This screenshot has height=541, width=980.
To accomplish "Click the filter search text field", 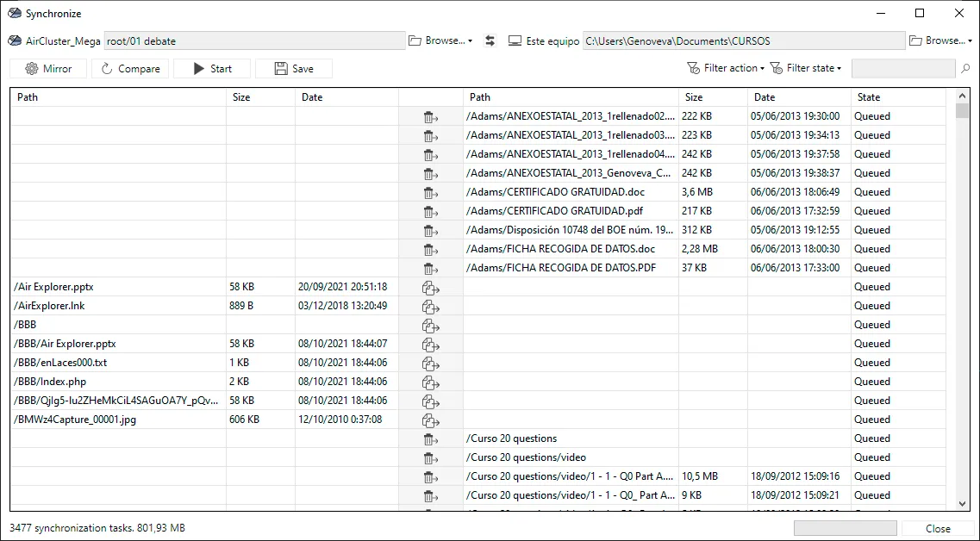I will pyautogui.click(x=903, y=68).
